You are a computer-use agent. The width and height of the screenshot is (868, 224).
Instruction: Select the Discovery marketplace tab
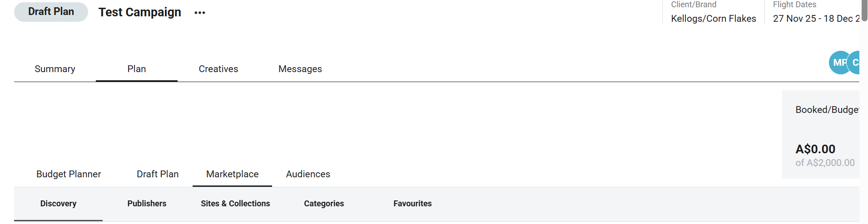click(x=58, y=204)
